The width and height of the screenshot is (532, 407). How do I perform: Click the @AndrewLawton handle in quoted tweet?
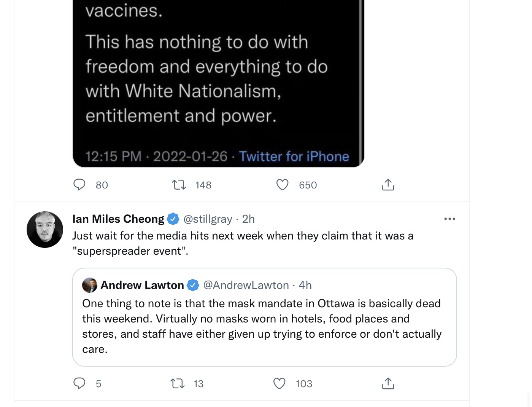(x=246, y=285)
